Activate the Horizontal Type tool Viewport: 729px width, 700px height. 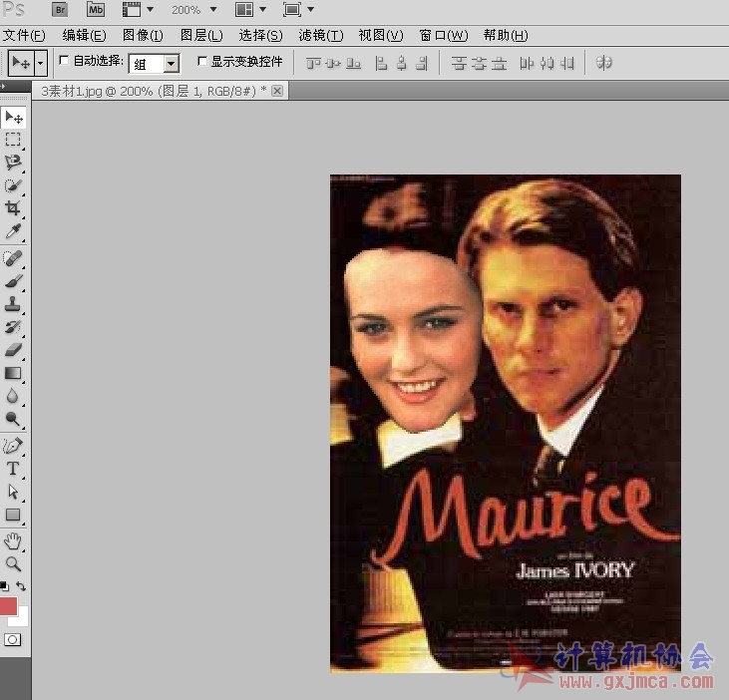click(x=13, y=469)
